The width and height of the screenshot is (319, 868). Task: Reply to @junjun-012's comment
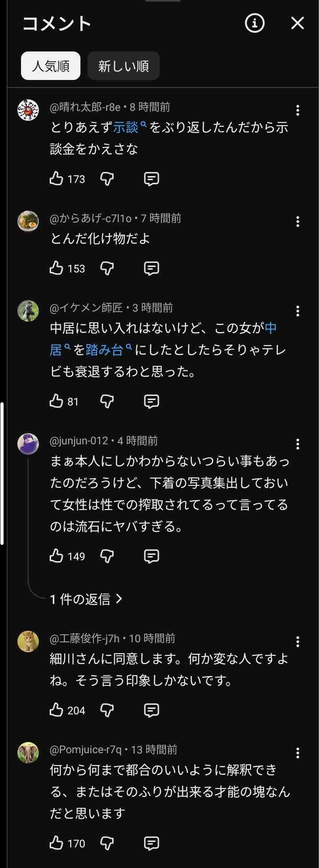151,556
